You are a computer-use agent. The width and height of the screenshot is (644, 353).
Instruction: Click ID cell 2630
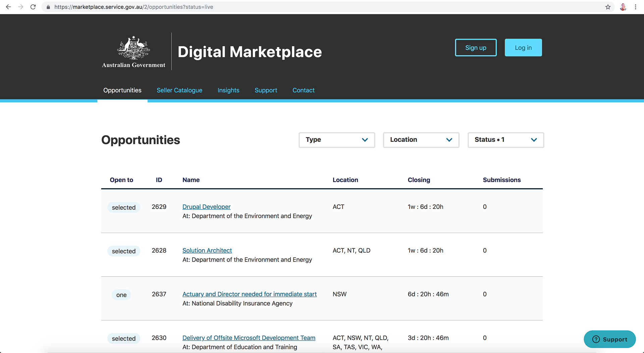tap(159, 338)
